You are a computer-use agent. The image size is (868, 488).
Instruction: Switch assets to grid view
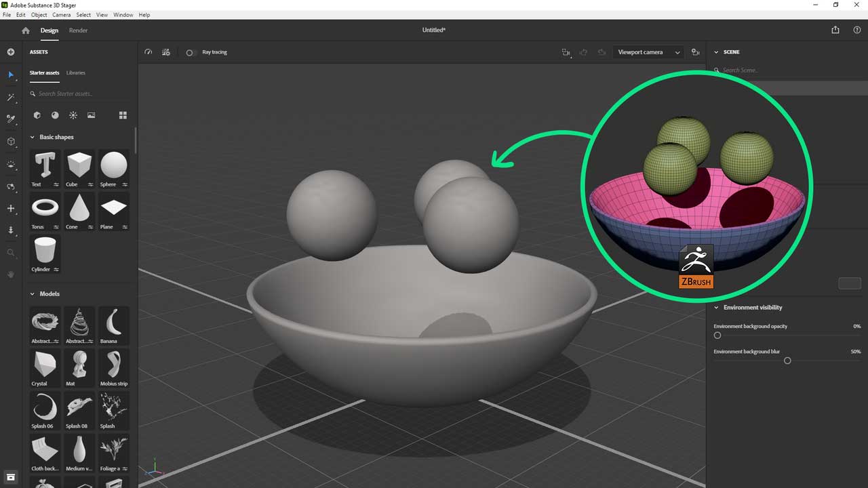point(123,115)
